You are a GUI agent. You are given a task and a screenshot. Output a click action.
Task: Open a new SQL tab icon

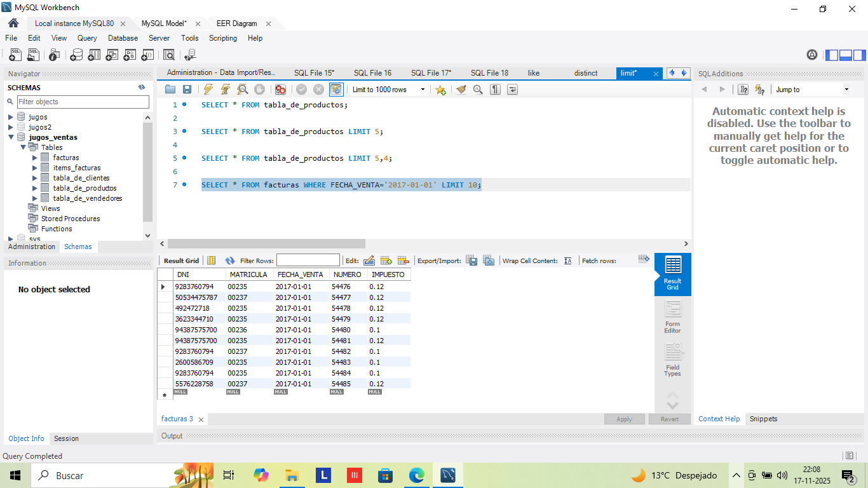[15, 55]
